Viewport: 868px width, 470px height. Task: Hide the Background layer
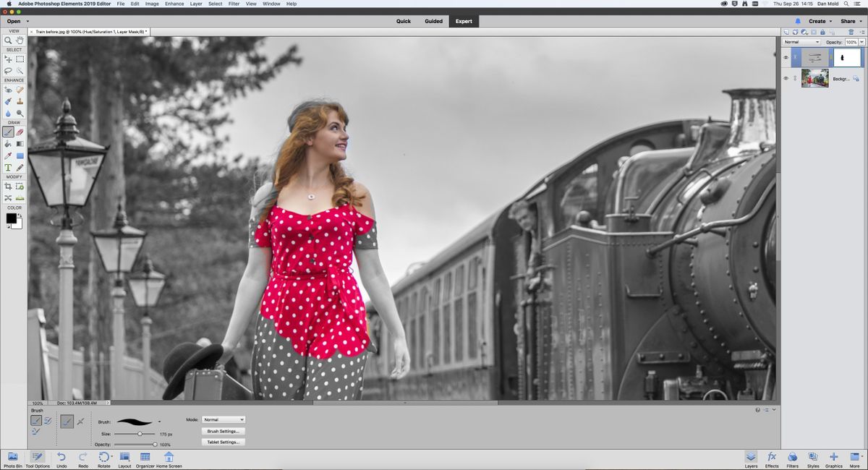coord(785,78)
